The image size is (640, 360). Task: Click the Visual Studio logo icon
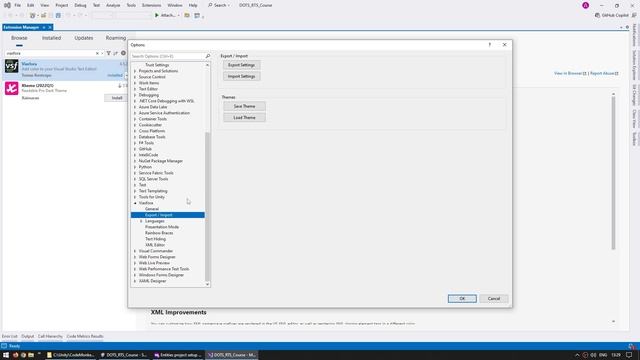pyautogui.click(x=7, y=5)
